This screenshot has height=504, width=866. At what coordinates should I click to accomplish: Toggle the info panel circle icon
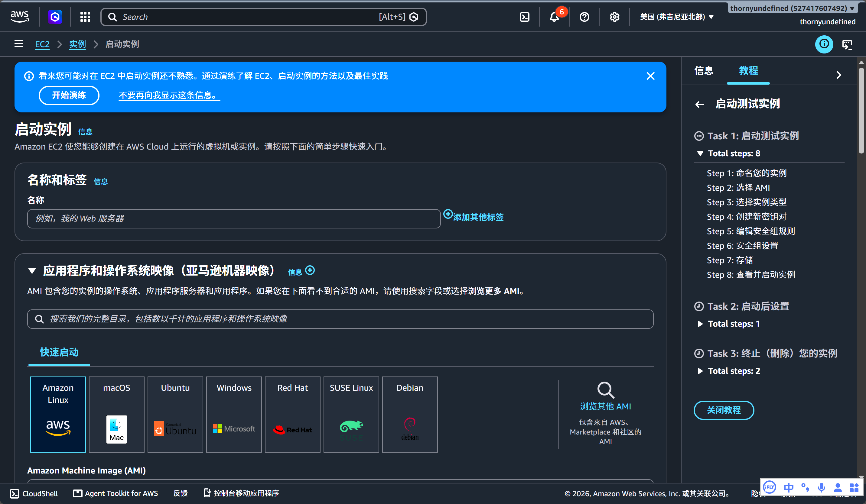824,44
